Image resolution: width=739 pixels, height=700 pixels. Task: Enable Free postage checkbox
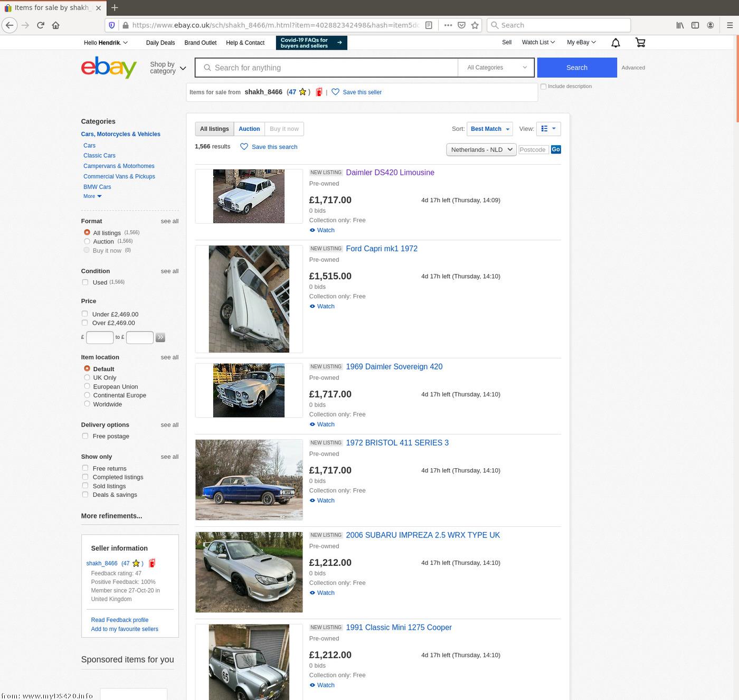tap(85, 436)
